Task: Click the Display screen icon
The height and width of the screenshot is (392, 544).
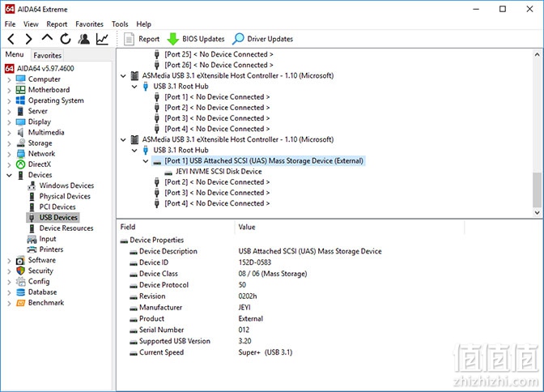Action: point(20,121)
